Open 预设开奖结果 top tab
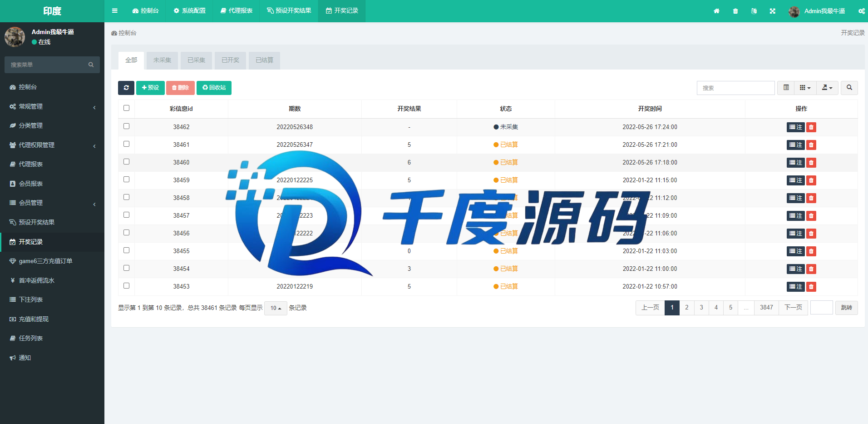 coord(289,11)
